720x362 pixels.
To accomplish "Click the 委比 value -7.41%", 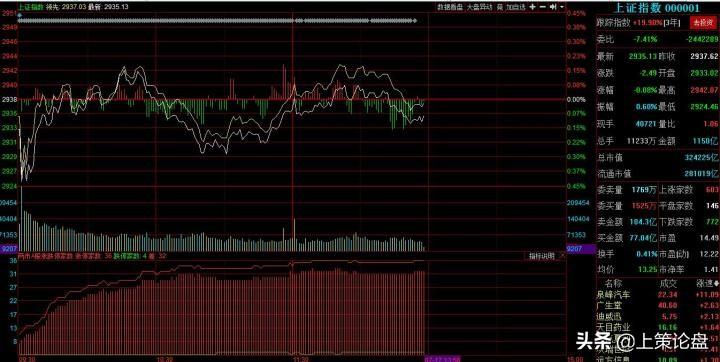I will point(645,40).
